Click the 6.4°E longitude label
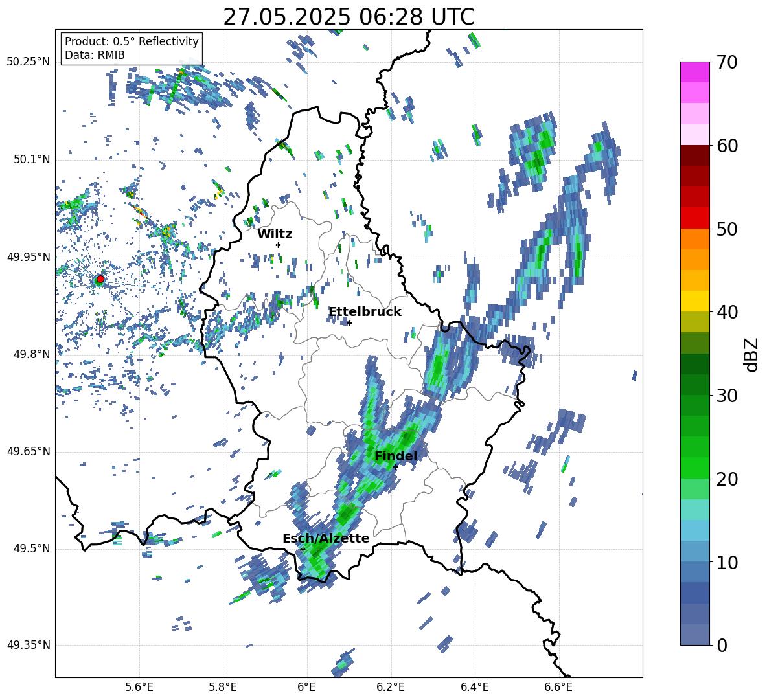Image resolution: width=767 pixels, height=700 pixels. click(474, 687)
